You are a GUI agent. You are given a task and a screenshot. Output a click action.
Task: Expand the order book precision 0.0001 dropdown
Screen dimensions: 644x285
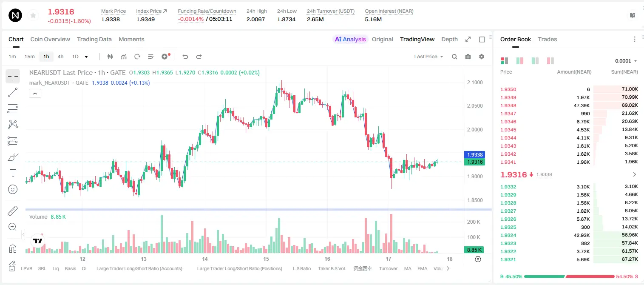pos(626,61)
